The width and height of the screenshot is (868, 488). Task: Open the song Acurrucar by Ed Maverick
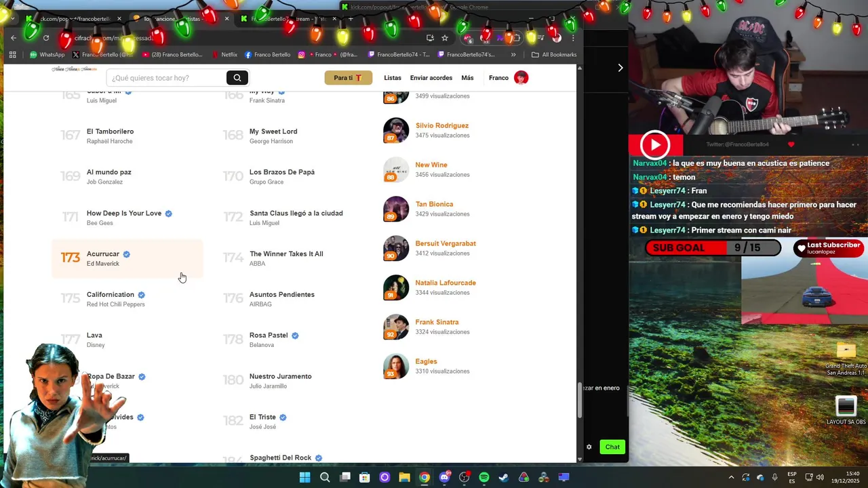tap(127, 258)
